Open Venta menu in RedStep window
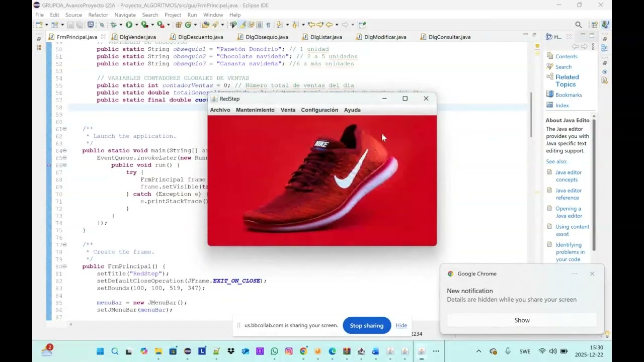This screenshot has width=644, height=362. pos(288,110)
